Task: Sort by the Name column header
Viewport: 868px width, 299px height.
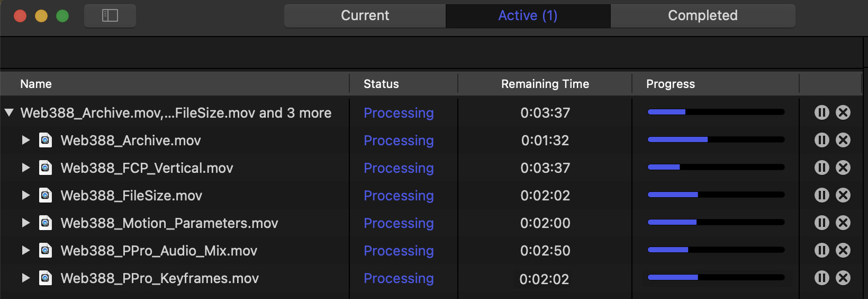Action: click(36, 84)
